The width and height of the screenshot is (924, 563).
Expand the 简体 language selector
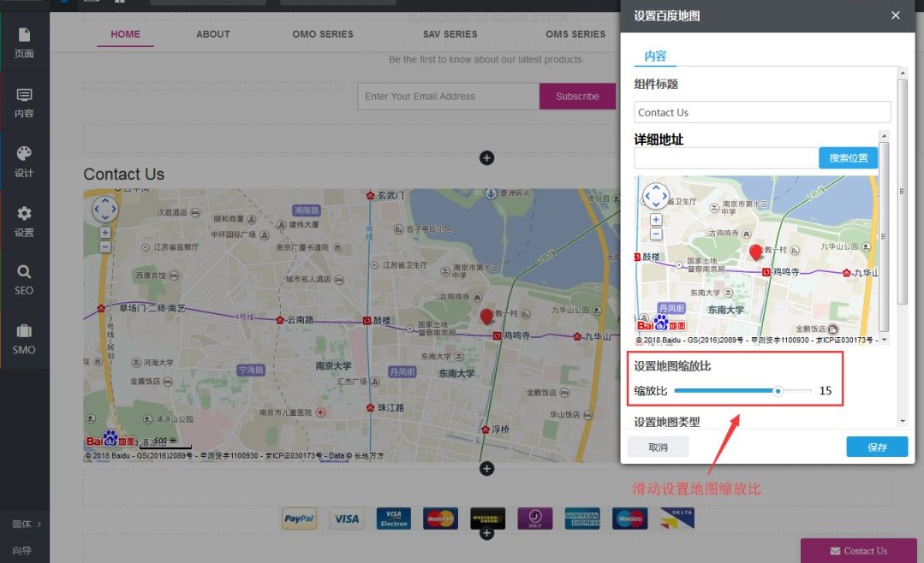coord(24,524)
